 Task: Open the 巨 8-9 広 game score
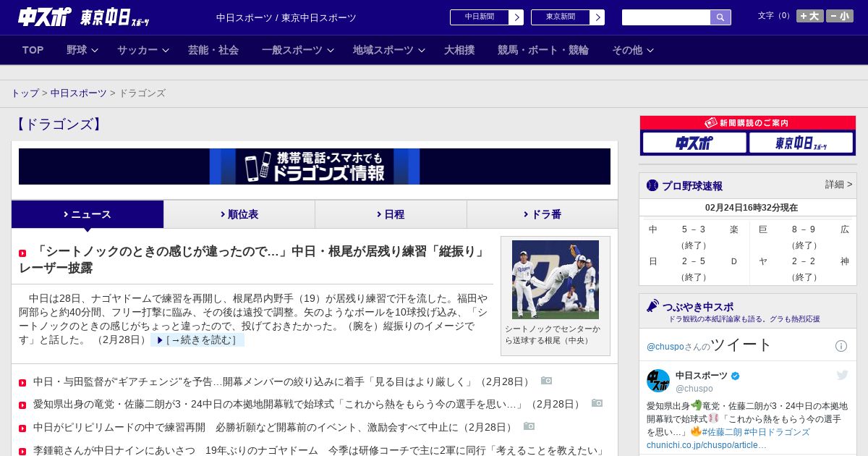[x=804, y=237]
